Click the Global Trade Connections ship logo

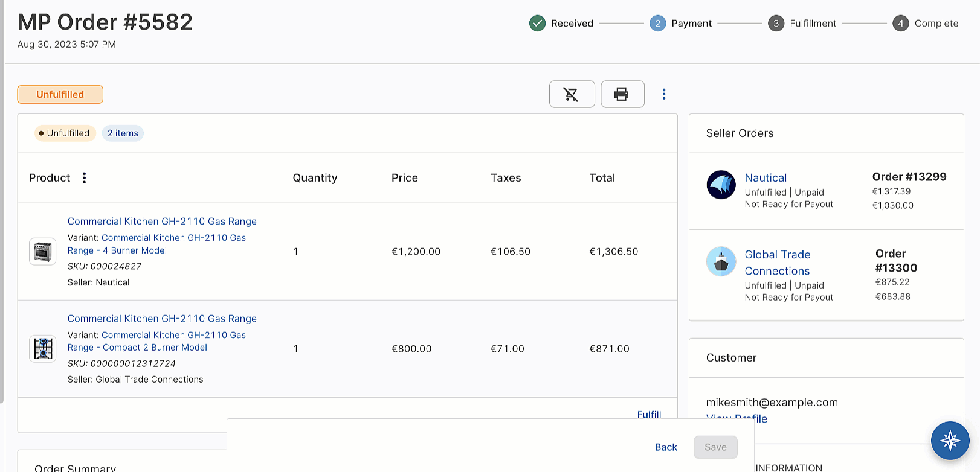(x=721, y=261)
